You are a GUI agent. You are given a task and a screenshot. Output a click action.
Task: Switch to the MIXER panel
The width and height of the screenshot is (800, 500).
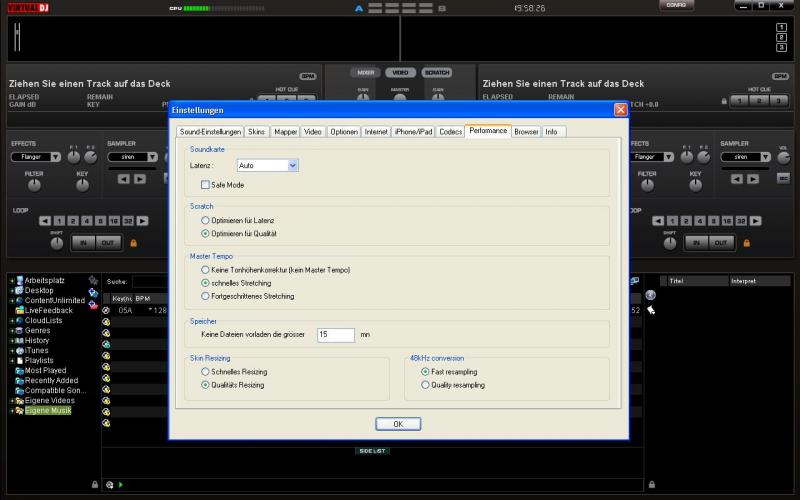coord(365,72)
